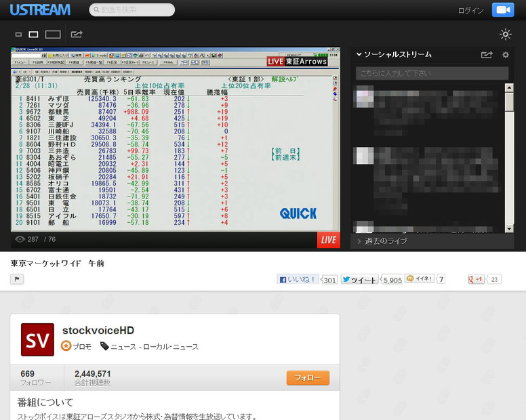Select the medium player size icon
The height and width of the screenshot is (420, 526).
33,34
